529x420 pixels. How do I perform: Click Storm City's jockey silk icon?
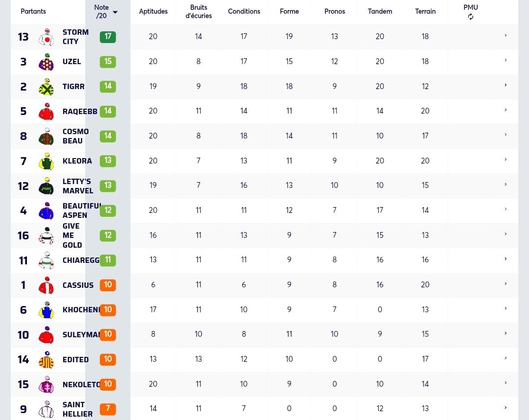tap(47, 37)
